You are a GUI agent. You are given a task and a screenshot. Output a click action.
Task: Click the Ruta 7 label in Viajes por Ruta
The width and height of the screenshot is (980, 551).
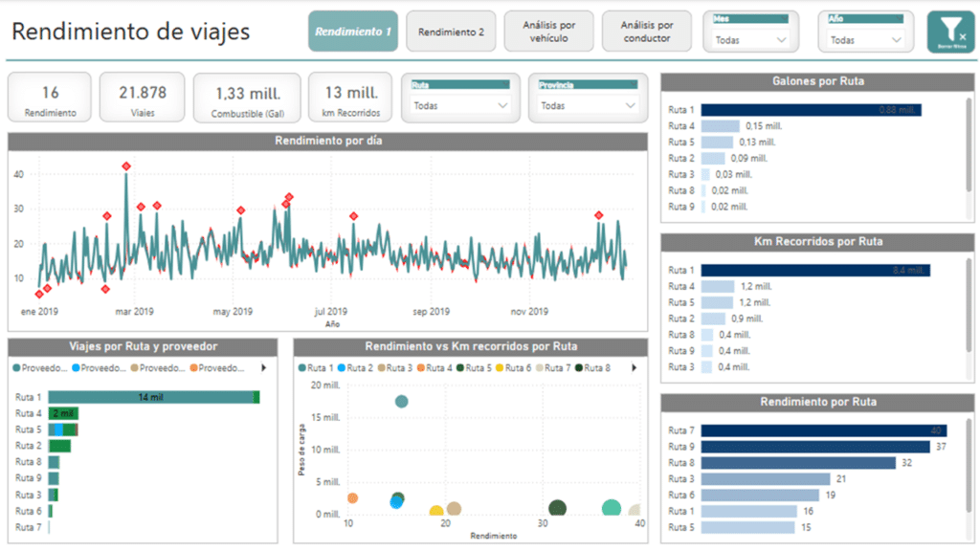pyautogui.click(x=28, y=527)
